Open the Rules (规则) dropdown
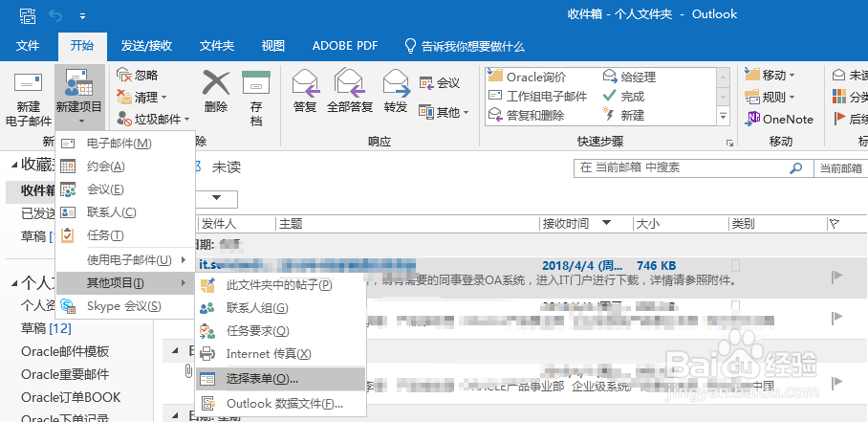Image resolution: width=868 pixels, height=422 pixels. (770, 98)
